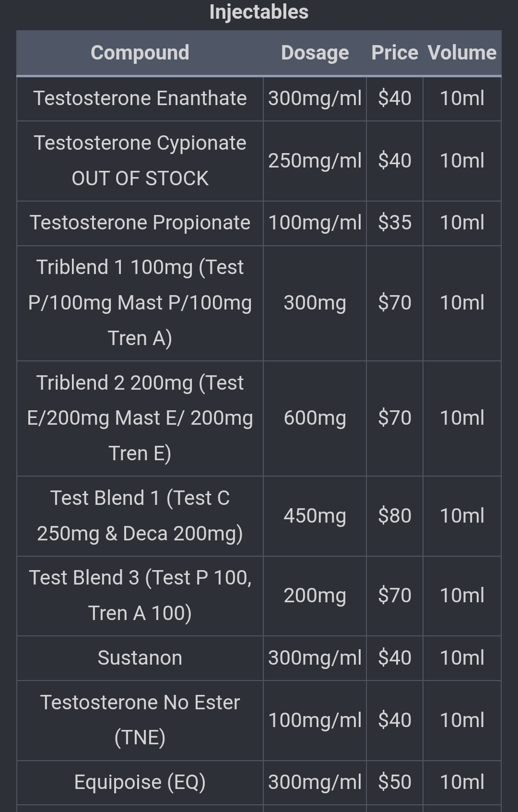
Task: Select the Injectables table title
Action: tap(259, 12)
